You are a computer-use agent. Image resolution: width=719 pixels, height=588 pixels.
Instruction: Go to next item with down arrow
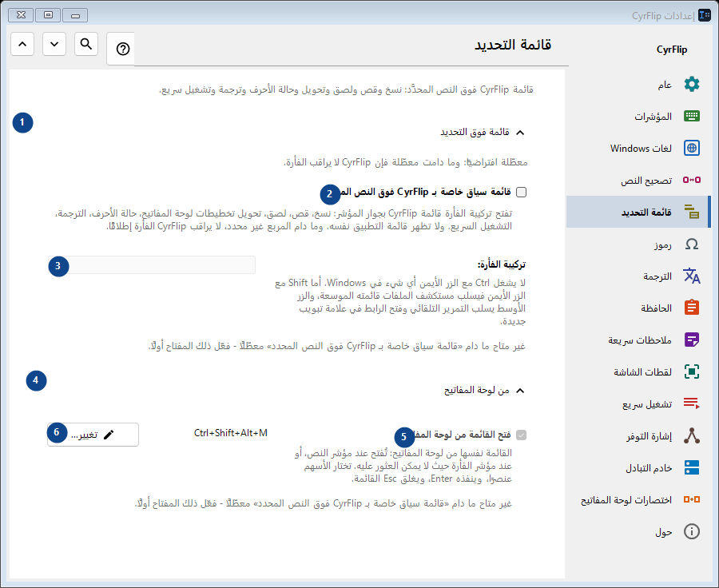[54, 44]
